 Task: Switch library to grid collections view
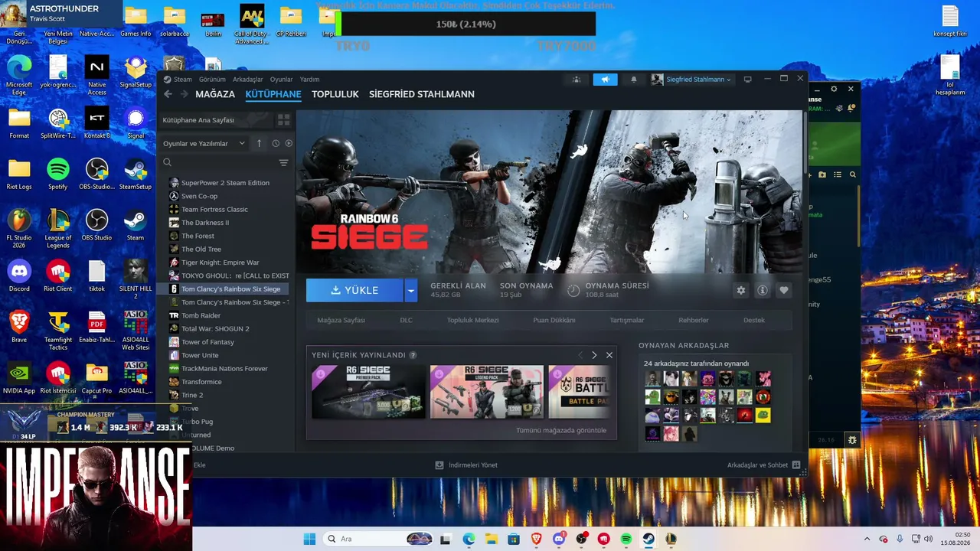pos(283,120)
